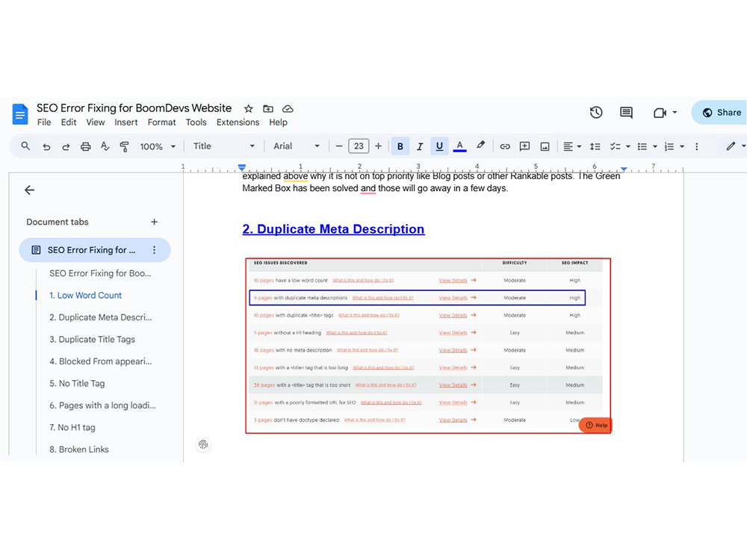Insert a numbered list
This screenshot has height=560, width=747.
click(669, 146)
